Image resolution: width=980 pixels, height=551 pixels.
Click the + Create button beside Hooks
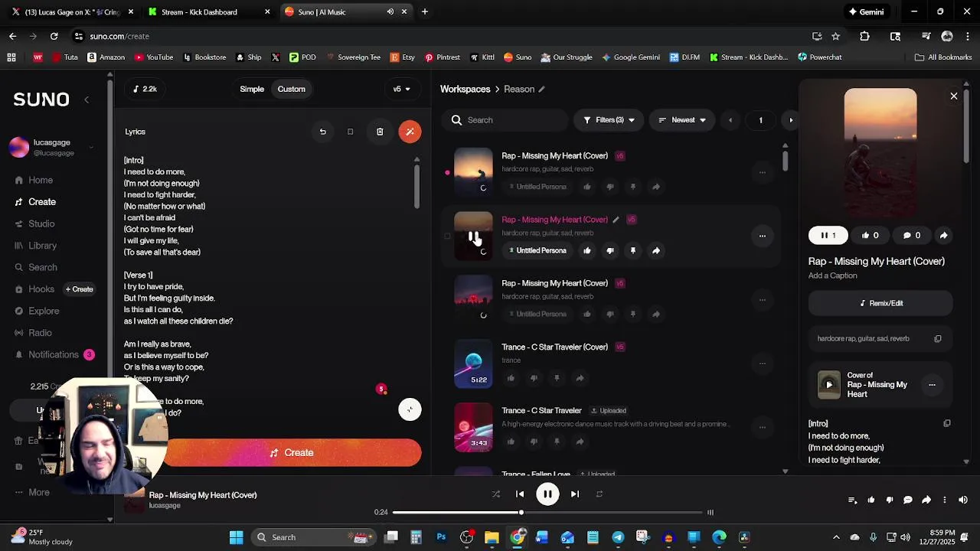click(x=80, y=289)
